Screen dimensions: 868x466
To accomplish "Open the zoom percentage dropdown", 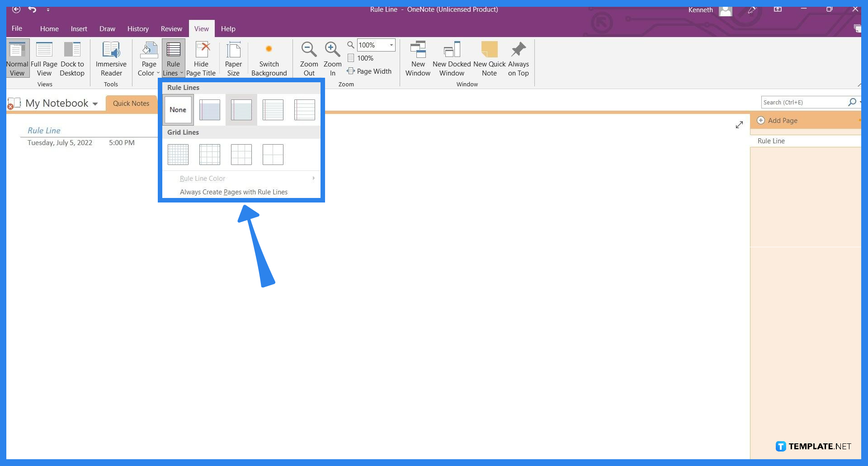I will pos(390,45).
